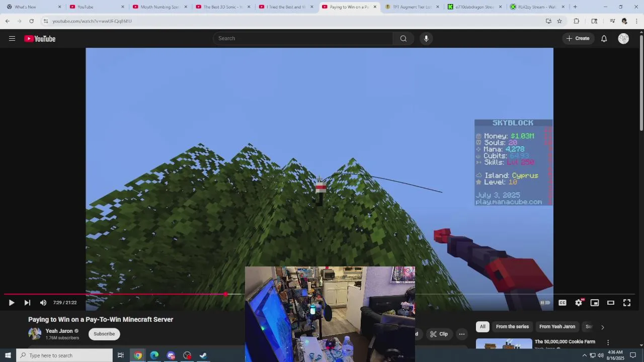Skip to the next video
The height and width of the screenshot is (362, 644).
pos(27,303)
